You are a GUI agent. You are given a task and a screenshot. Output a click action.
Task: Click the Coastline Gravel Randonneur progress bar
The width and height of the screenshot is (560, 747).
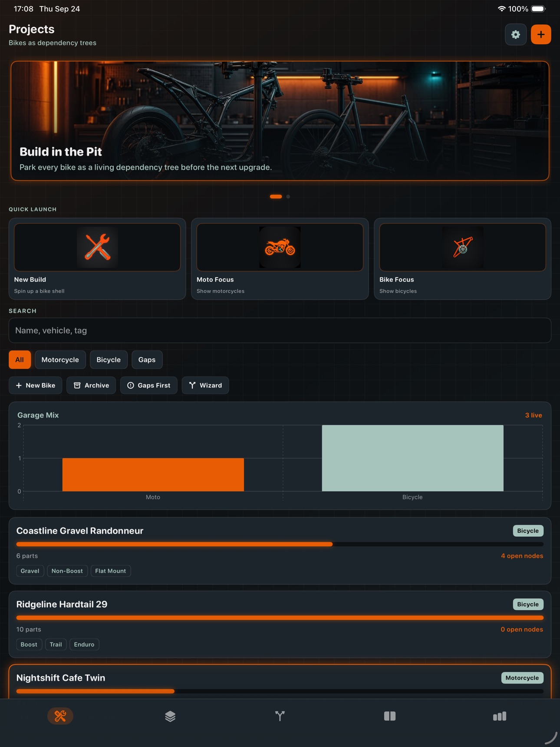[280, 544]
